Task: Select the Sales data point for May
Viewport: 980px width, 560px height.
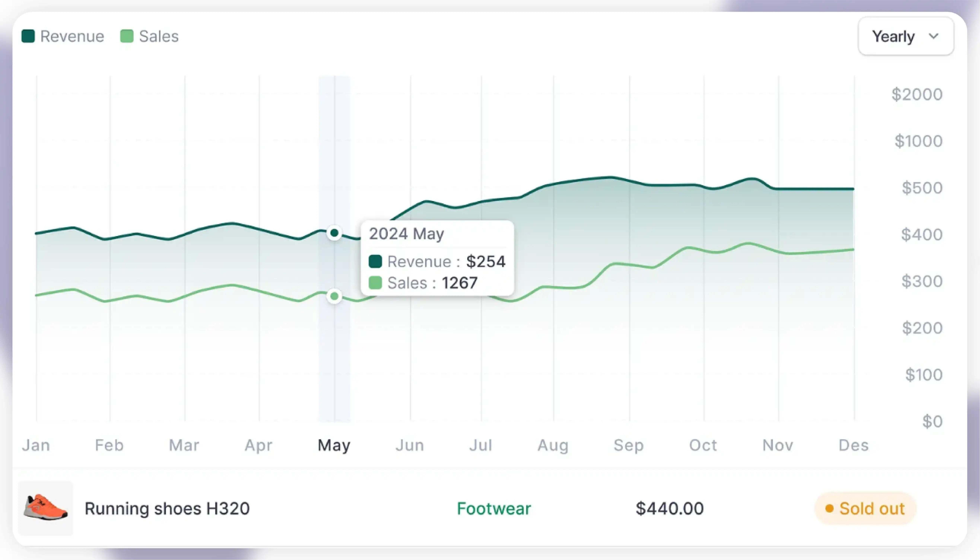Action: (334, 296)
